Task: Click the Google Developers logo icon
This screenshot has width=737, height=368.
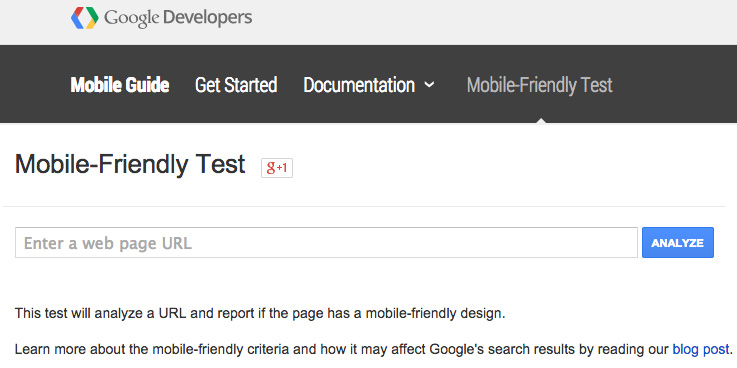Action: 85,17
